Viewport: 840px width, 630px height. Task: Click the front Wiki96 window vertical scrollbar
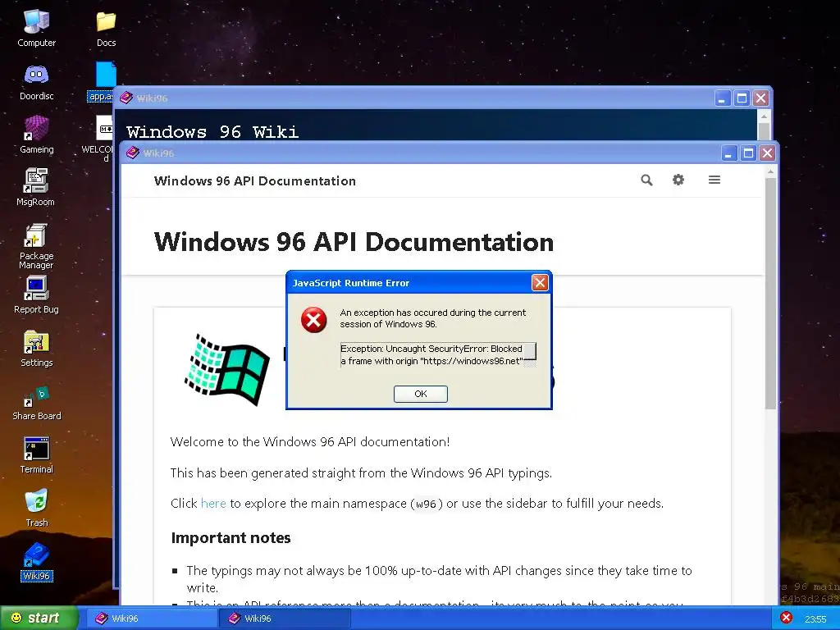point(770,294)
